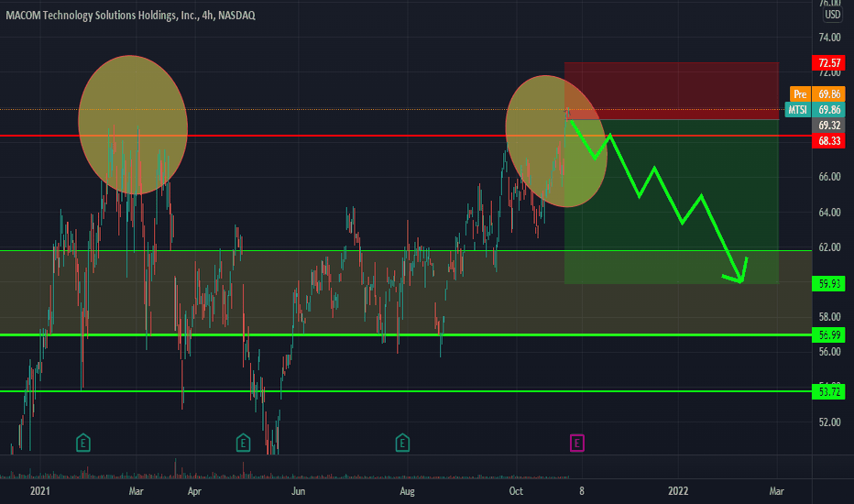Screen dimensions: 854x504
Task: Click the gray 69.32 price label
Action: [x=828, y=126]
